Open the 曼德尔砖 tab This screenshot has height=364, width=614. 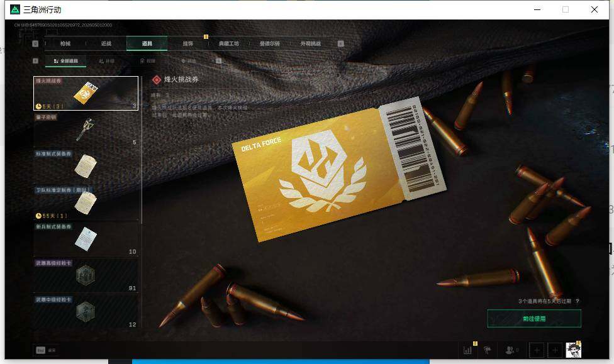[x=270, y=43]
